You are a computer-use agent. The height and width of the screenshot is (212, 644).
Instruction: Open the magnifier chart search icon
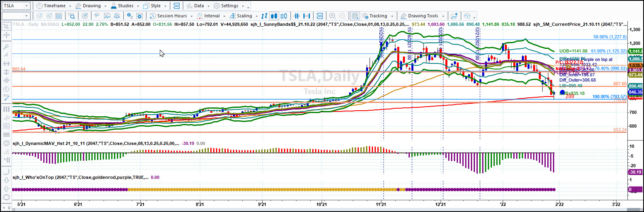(x=71, y=16)
